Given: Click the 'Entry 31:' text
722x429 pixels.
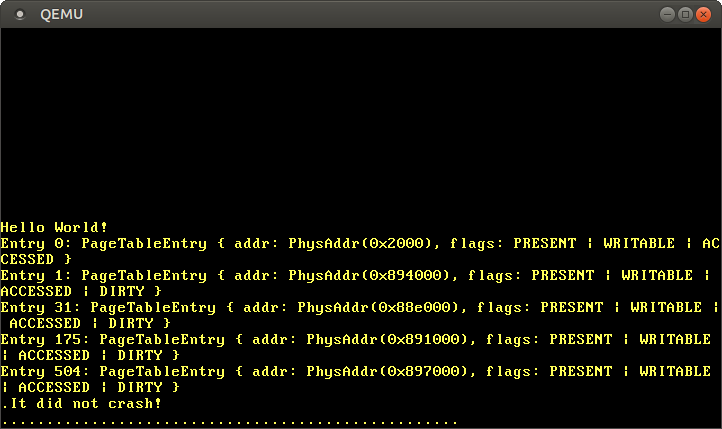Looking at the screenshot, I should 40,307.
